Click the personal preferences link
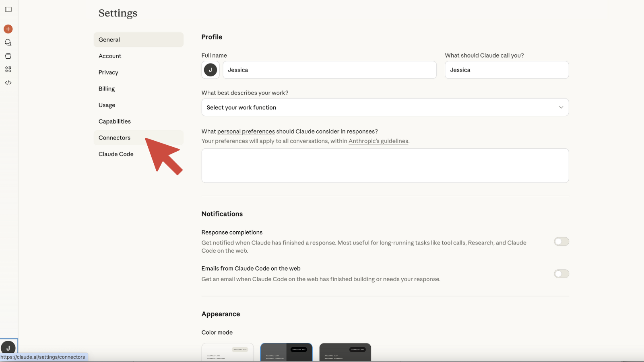 (246, 132)
